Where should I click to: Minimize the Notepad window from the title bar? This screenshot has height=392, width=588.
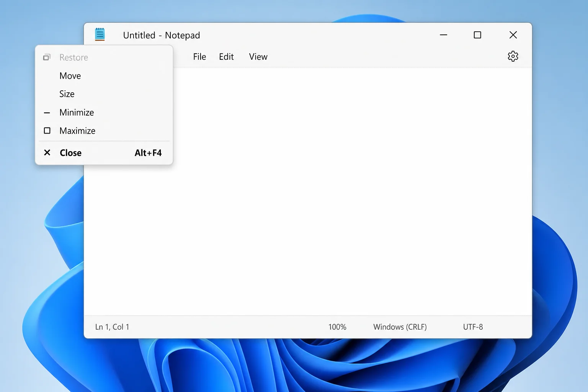coord(443,35)
